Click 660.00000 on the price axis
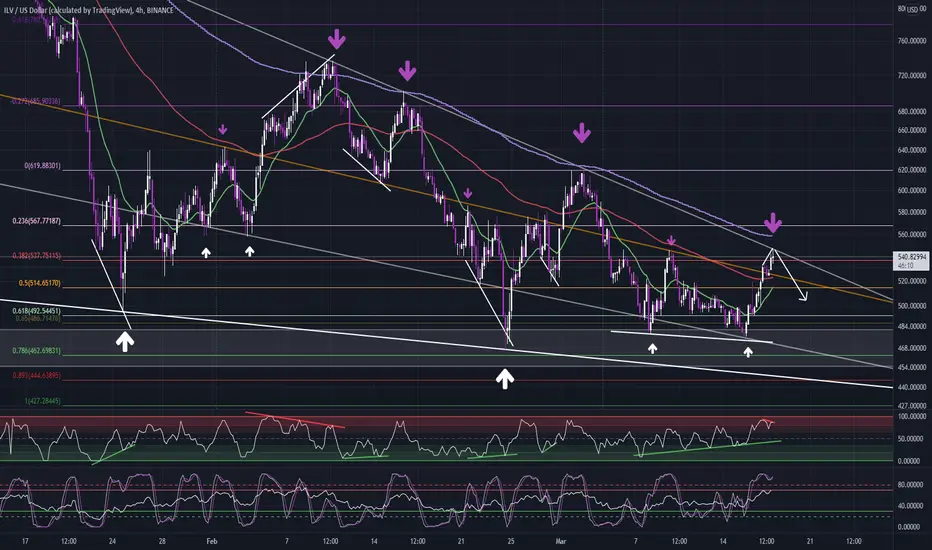Screen dimensions: 932x550 [x=912, y=130]
